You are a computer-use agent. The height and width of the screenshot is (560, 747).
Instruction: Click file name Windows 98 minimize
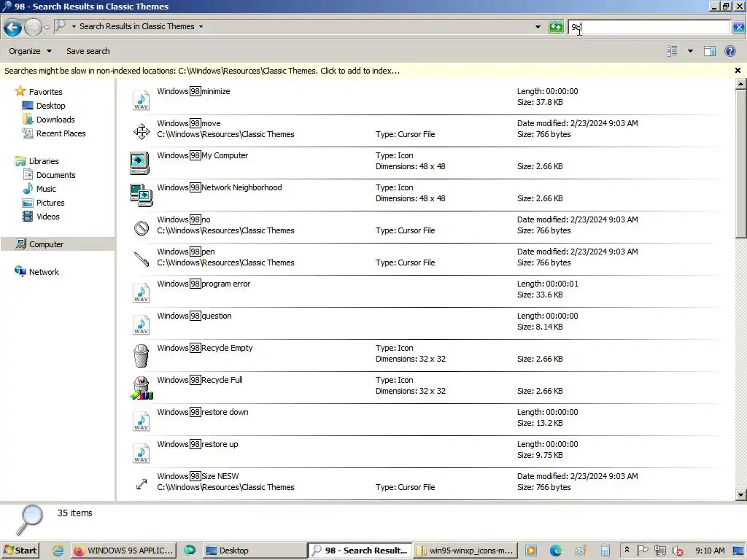(x=193, y=91)
